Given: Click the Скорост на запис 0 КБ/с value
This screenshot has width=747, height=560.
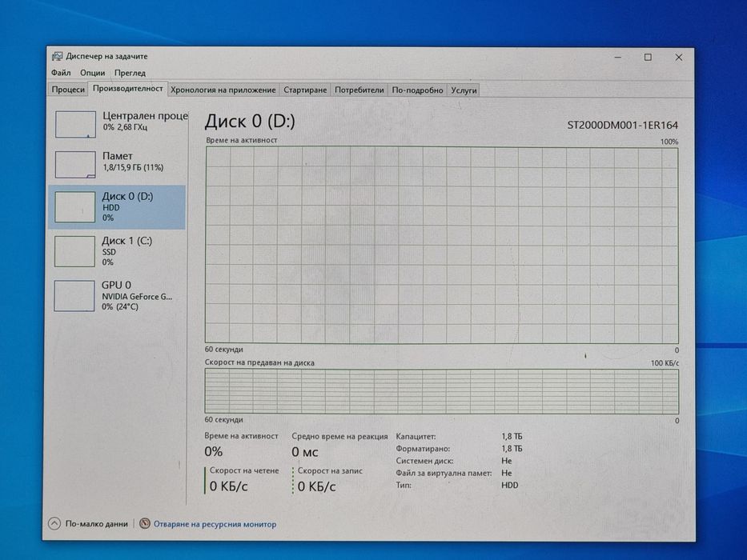Looking at the screenshot, I should pos(316,486).
